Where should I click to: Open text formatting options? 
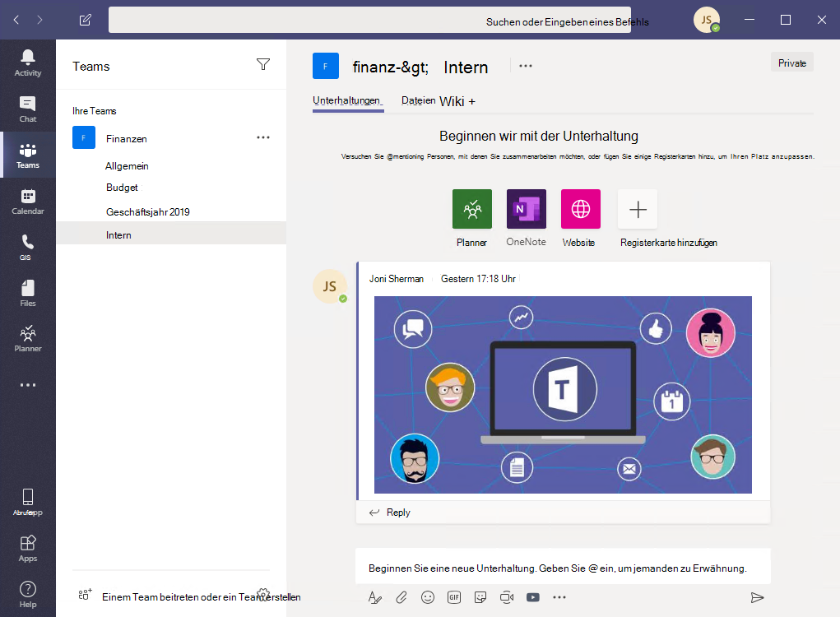(375, 597)
